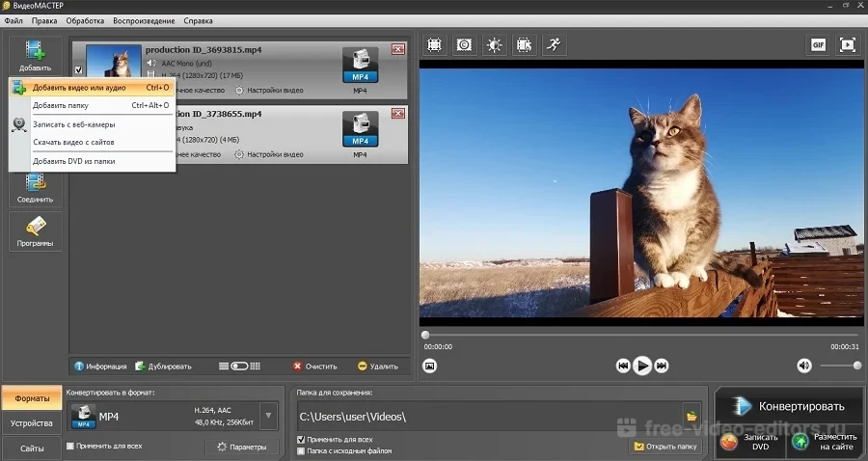
Task: Browse for the output folder using folder icon
Action: [692, 416]
